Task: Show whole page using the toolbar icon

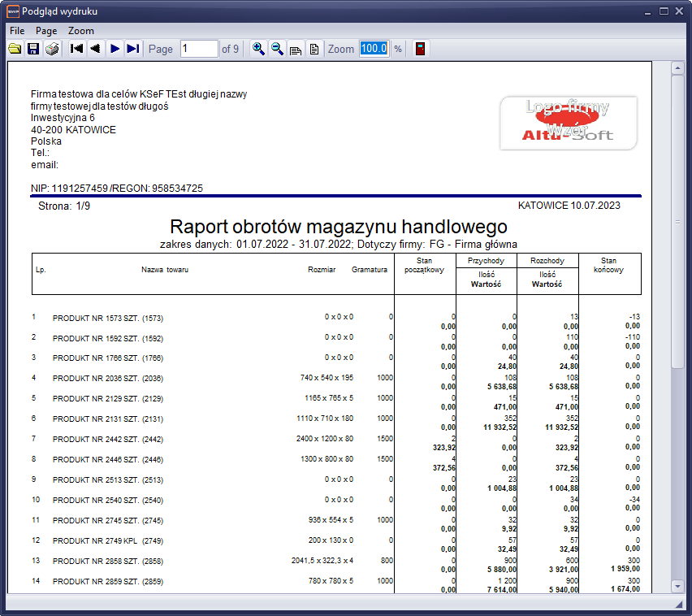Action: coord(314,49)
